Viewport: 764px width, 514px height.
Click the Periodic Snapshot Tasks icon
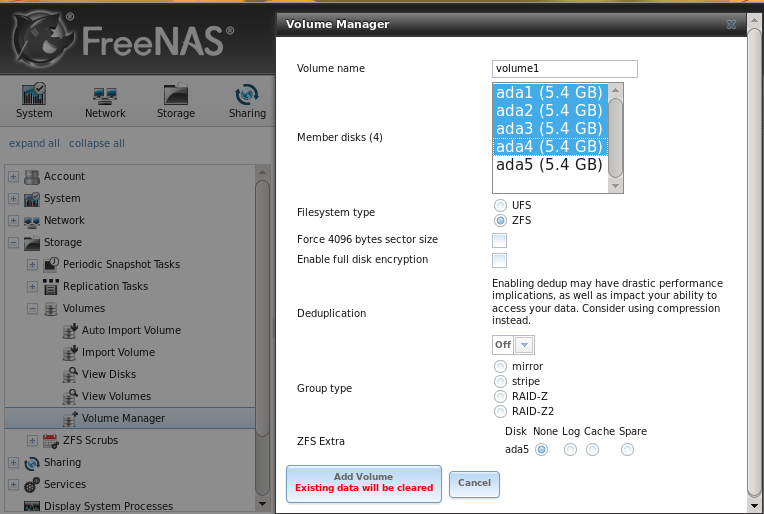(x=51, y=265)
